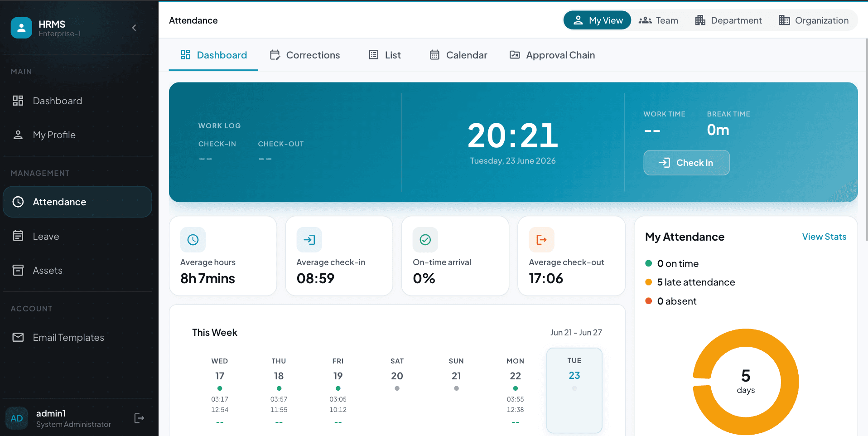Open the List tab

385,55
